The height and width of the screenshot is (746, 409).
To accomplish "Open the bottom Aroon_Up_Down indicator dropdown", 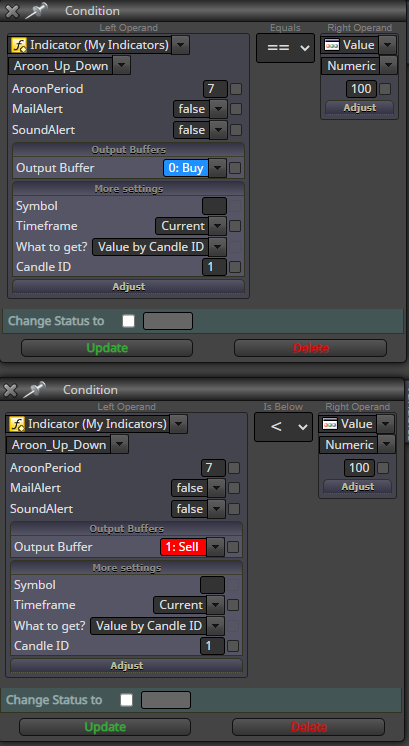I will tap(119, 445).
